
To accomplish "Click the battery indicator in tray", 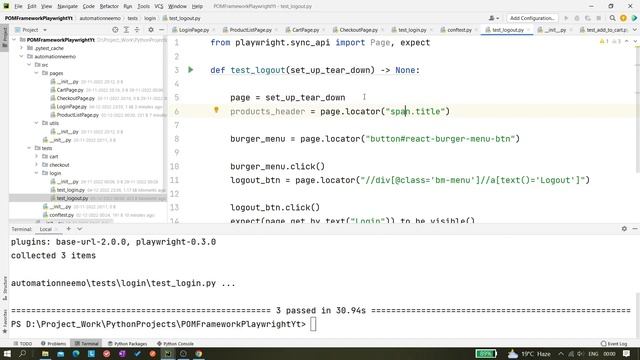I will tap(486, 353).
